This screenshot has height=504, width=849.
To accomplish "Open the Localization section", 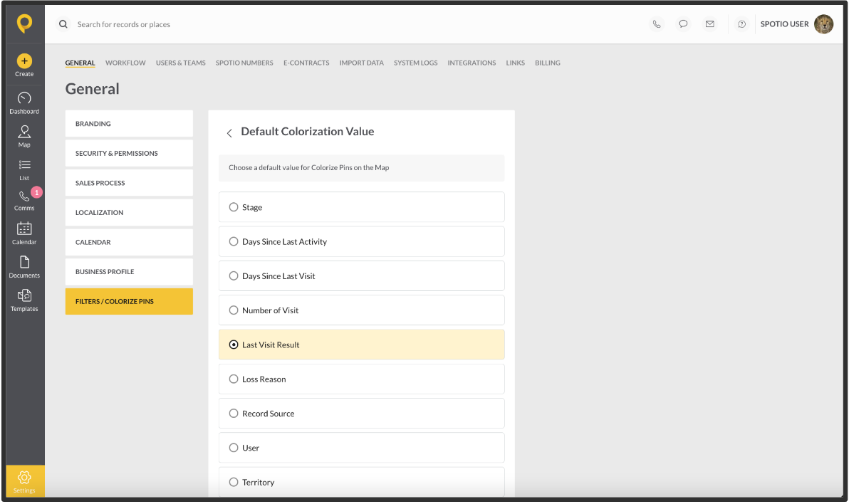I will click(130, 213).
